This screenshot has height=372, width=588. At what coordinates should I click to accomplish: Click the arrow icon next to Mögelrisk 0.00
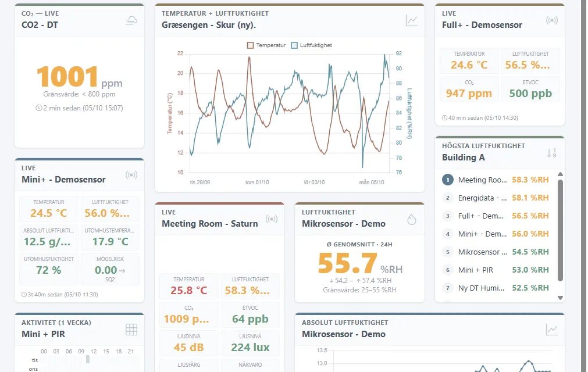pos(122,270)
